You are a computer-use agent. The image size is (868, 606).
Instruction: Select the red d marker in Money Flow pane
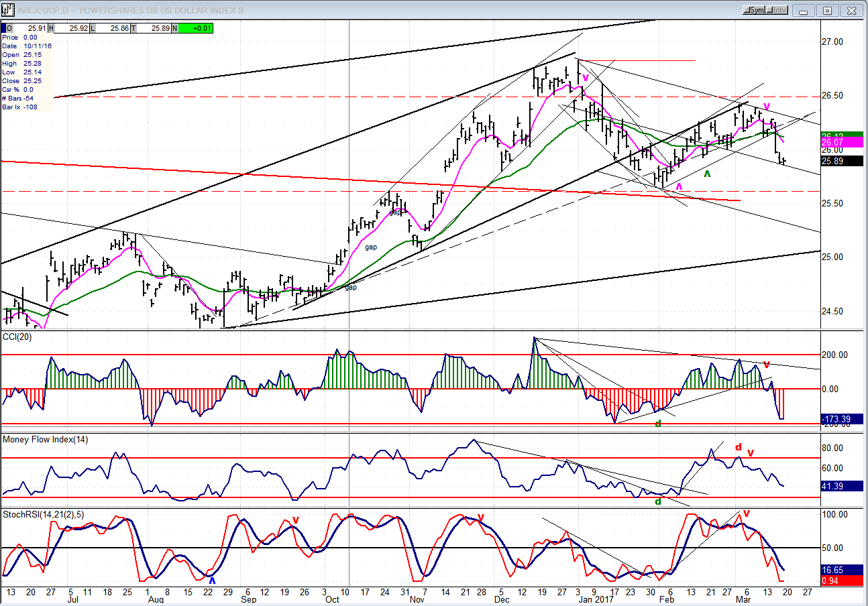(x=738, y=447)
